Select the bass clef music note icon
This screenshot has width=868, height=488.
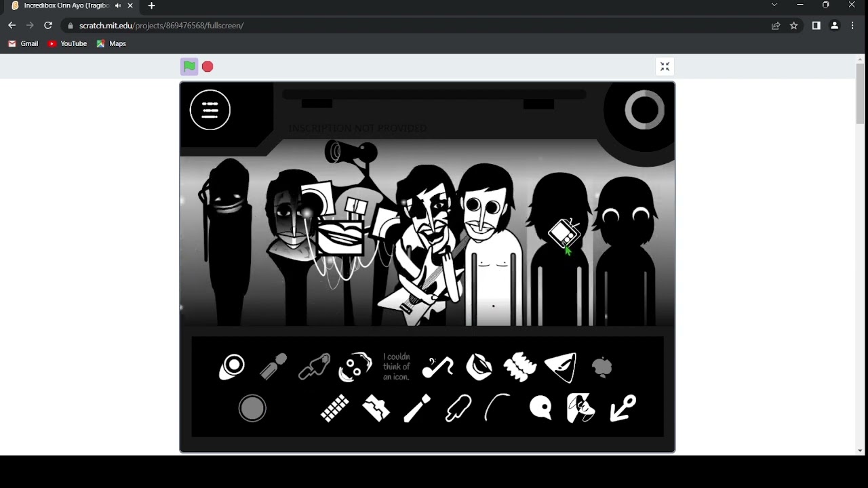point(438,367)
